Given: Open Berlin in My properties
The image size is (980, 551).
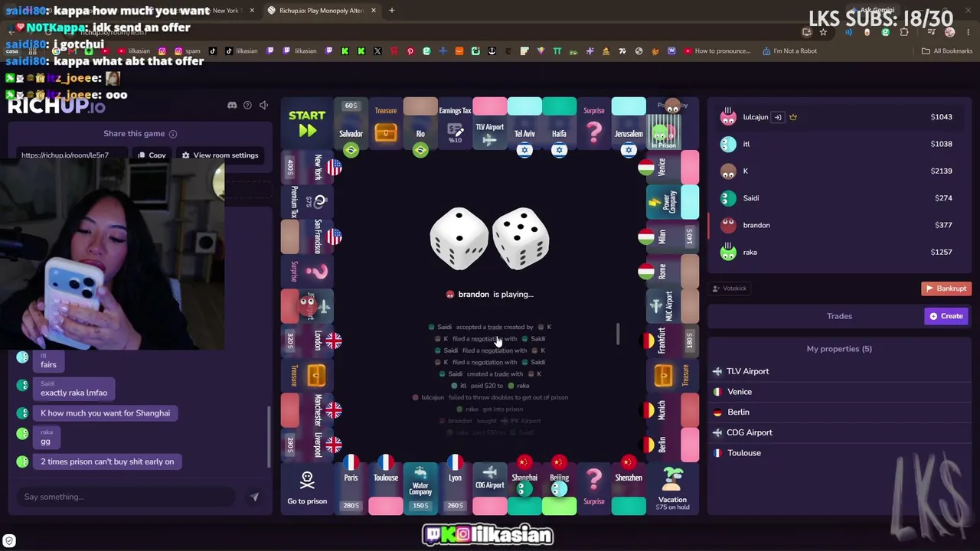Looking at the screenshot, I should [839, 412].
